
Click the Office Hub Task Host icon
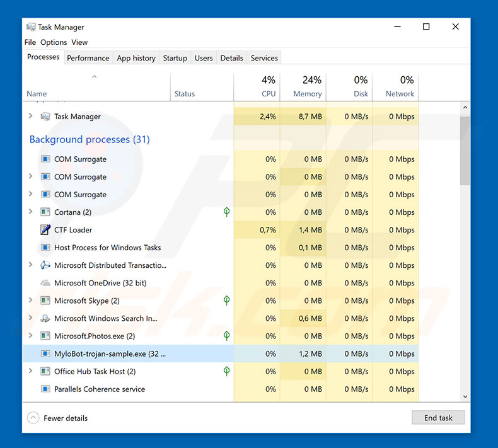point(45,371)
